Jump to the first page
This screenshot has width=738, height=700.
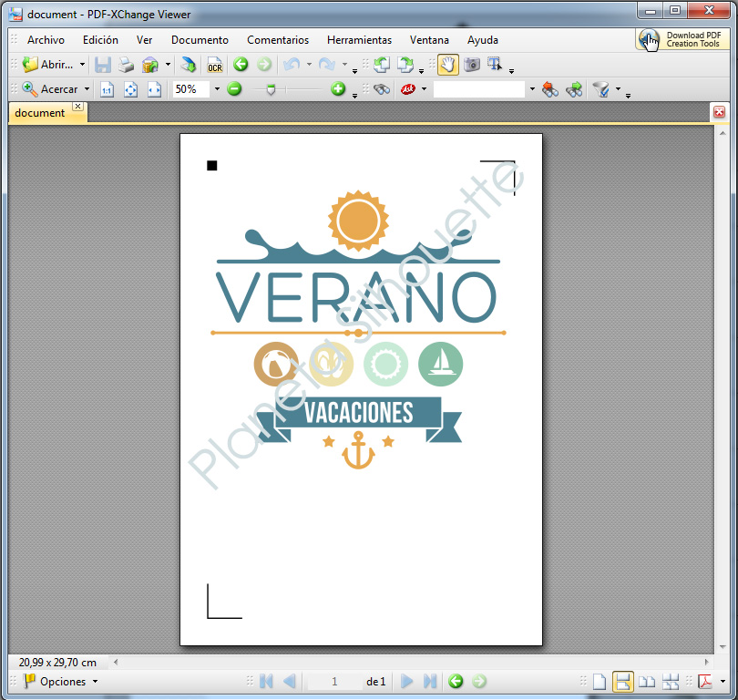266,681
